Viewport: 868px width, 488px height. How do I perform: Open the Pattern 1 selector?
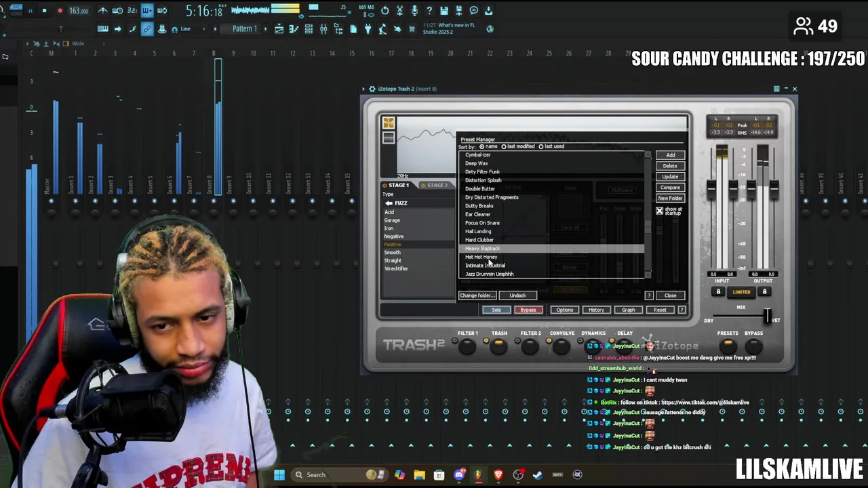244,29
